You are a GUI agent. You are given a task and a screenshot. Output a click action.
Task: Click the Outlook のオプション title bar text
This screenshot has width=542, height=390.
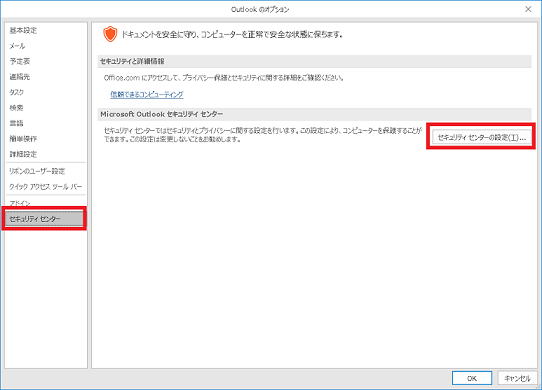coord(260,9)
